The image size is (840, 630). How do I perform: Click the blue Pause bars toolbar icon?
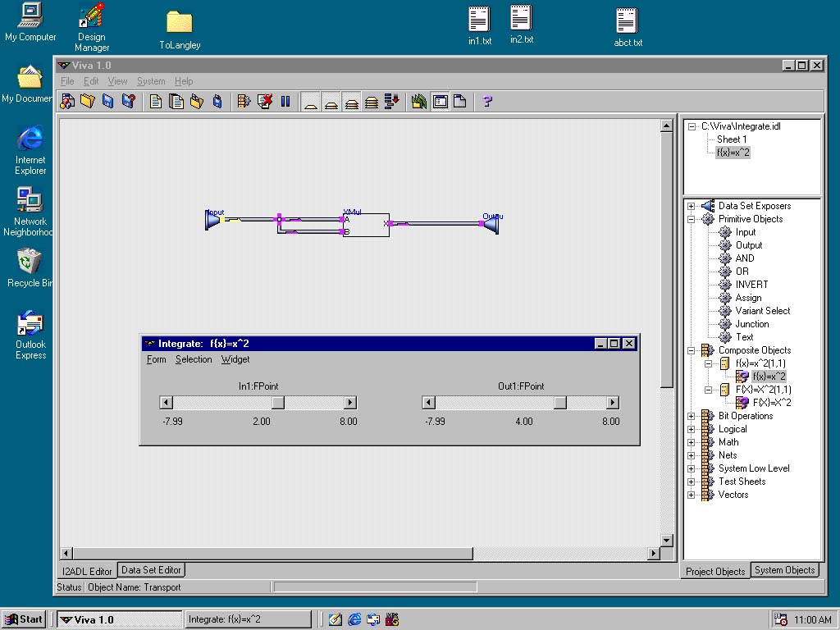(x=285, y=102)
